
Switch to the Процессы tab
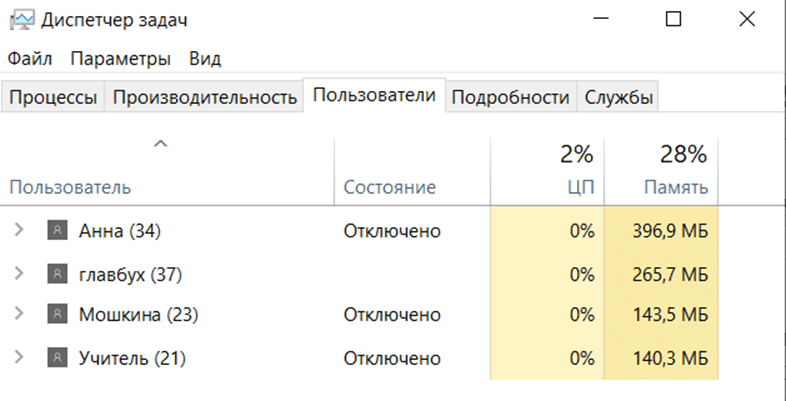pos(53,97)
